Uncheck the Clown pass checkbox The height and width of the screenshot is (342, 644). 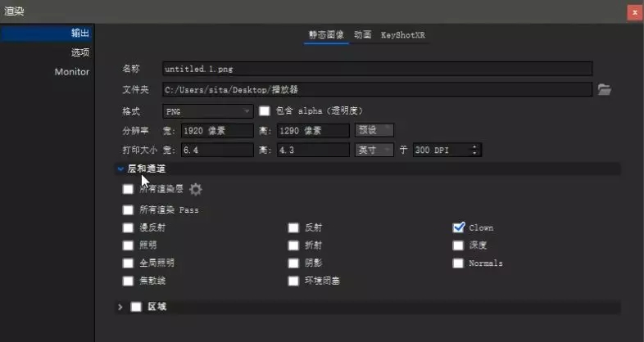pos(458,227)
